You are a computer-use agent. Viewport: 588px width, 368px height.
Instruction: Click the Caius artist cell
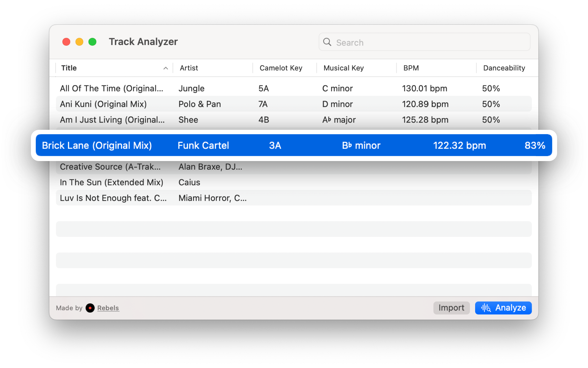[x=189, y=182]
